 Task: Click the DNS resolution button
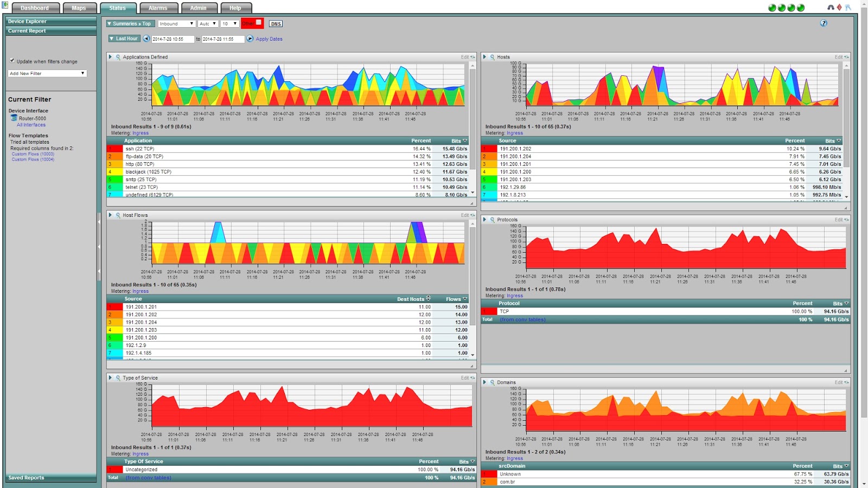click(x=276, y=23)
